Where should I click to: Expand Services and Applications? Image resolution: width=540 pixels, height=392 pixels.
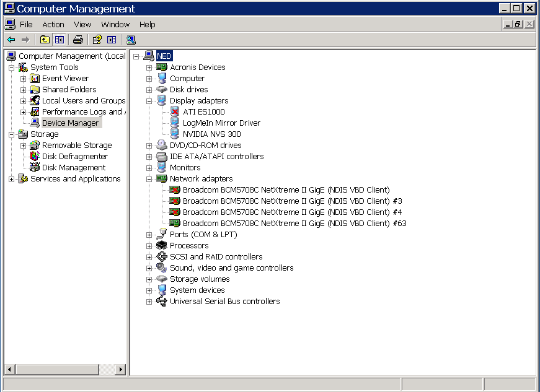point(11,179)
